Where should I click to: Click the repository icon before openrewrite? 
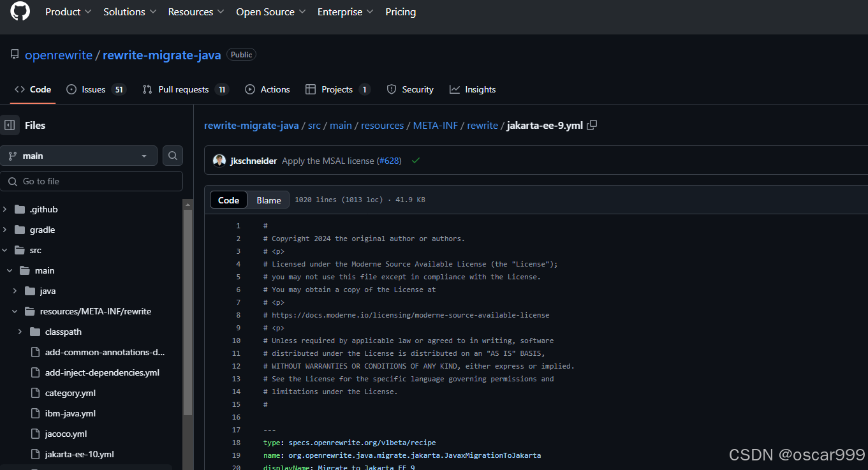[x=15, y=55]
